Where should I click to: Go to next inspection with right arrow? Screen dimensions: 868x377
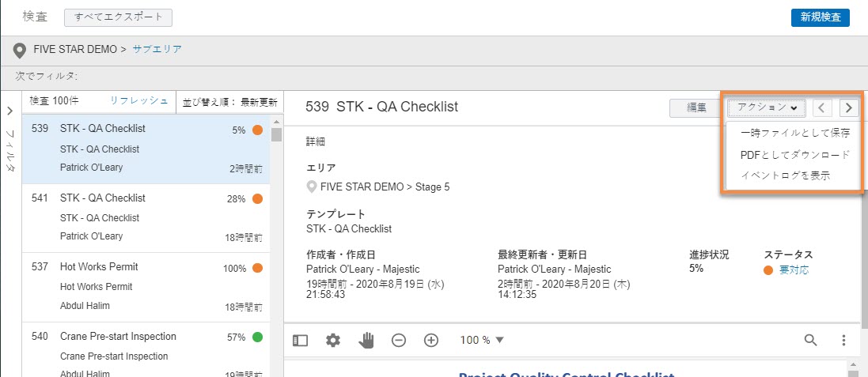point(848,107)
